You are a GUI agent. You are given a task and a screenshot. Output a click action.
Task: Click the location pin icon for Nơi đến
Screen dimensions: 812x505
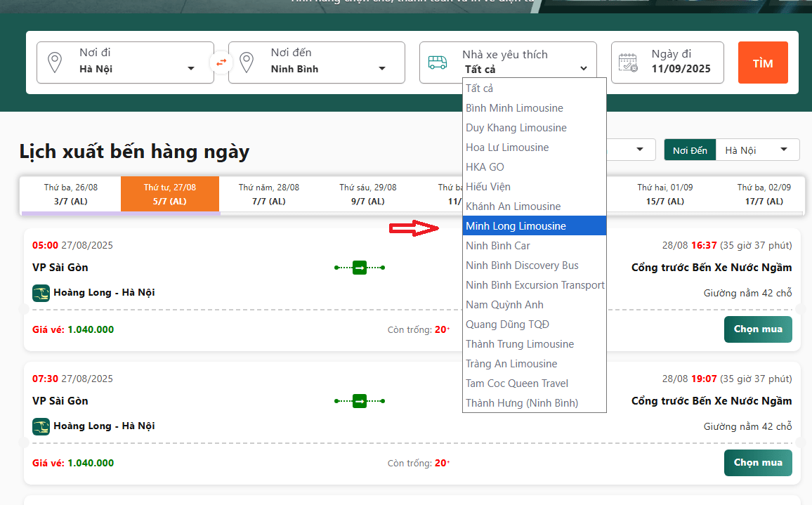[246, 63]
